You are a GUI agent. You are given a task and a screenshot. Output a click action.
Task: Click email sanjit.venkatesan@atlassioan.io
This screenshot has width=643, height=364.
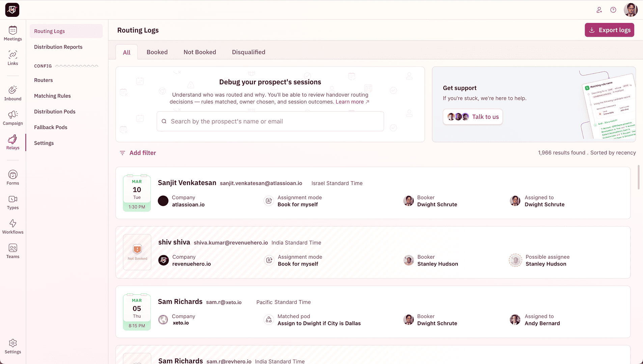pyautogui.click(x=261, y=183)
